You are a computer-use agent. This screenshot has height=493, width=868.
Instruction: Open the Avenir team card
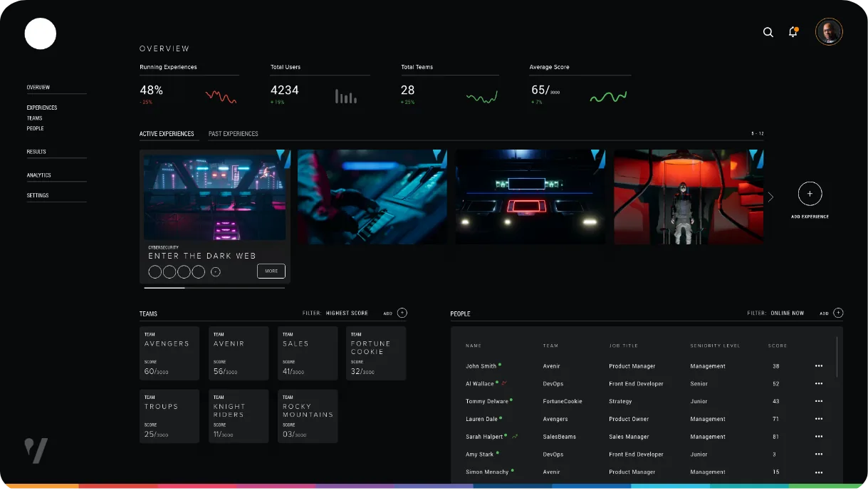239,353
